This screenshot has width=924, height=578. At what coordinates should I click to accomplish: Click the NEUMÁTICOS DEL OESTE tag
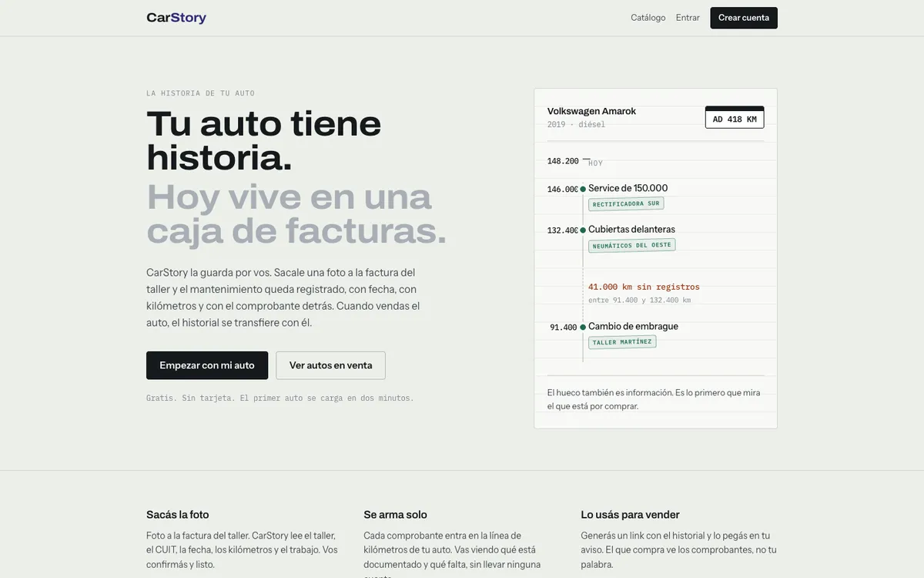coord(632,245)
